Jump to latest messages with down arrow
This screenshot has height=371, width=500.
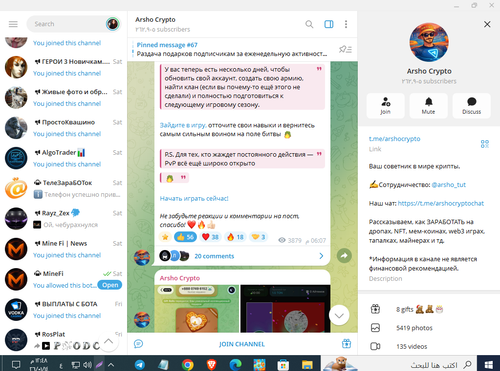[x=339, y=315]
